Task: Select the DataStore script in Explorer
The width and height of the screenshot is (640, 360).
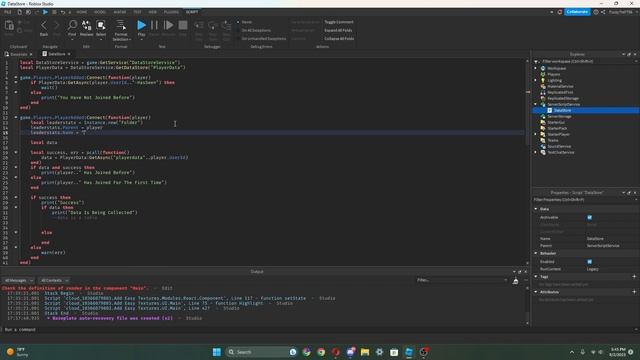Action: pyautogui.click(x=562, y=110)
